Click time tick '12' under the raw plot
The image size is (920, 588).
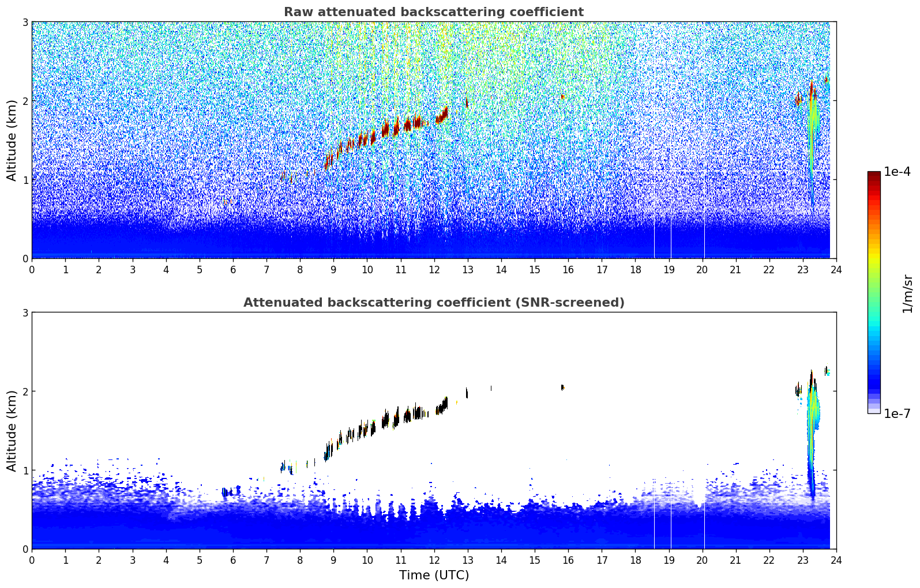click(434, 269)
